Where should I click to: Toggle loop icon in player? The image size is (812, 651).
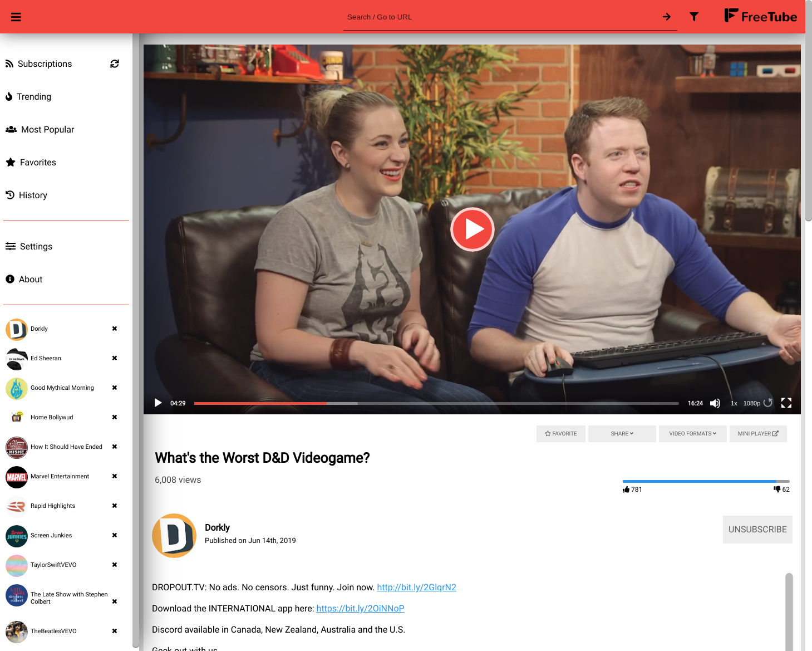(768, 403)
